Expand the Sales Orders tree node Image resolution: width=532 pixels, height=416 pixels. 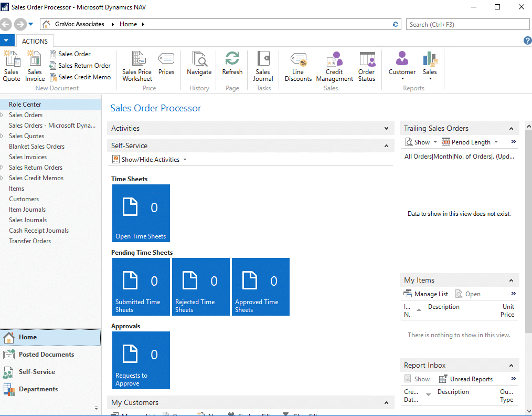[x=2, y=115]
